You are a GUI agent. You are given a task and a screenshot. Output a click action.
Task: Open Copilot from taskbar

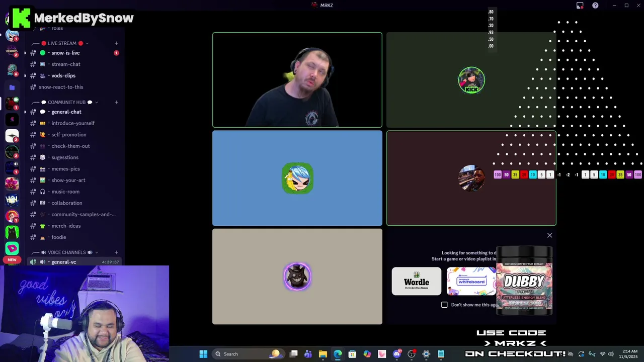367,354
